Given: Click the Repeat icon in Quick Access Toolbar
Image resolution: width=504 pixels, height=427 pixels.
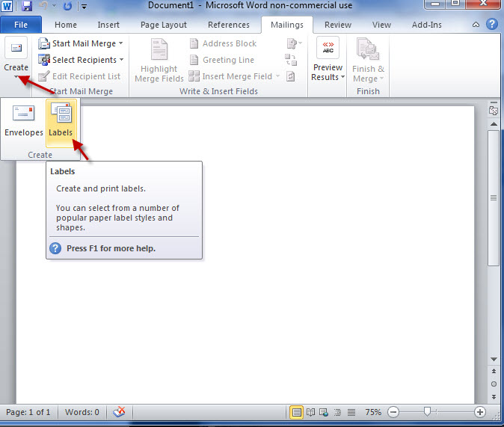Looking at the screenshot, I should pyautogui.click(x=67, y=6).
